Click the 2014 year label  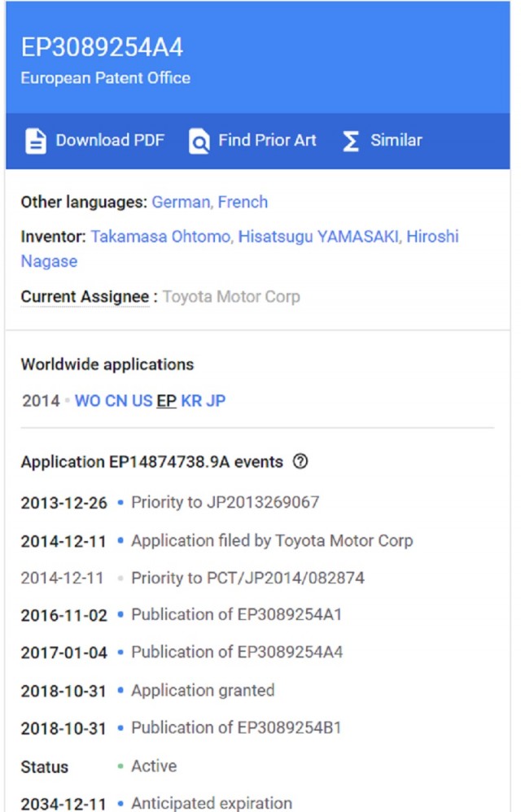pos(41,401)
